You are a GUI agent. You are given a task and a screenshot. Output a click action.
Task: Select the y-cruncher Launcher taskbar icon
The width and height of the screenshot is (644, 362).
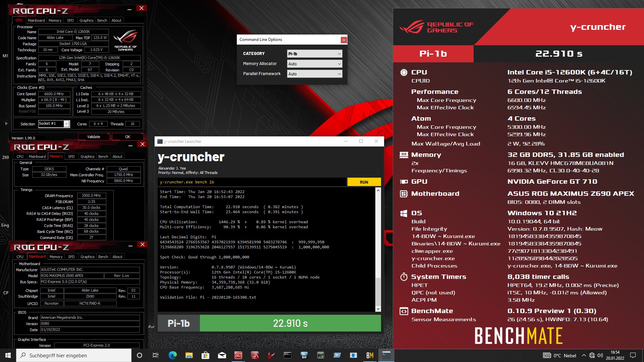(x=386, y=355)
